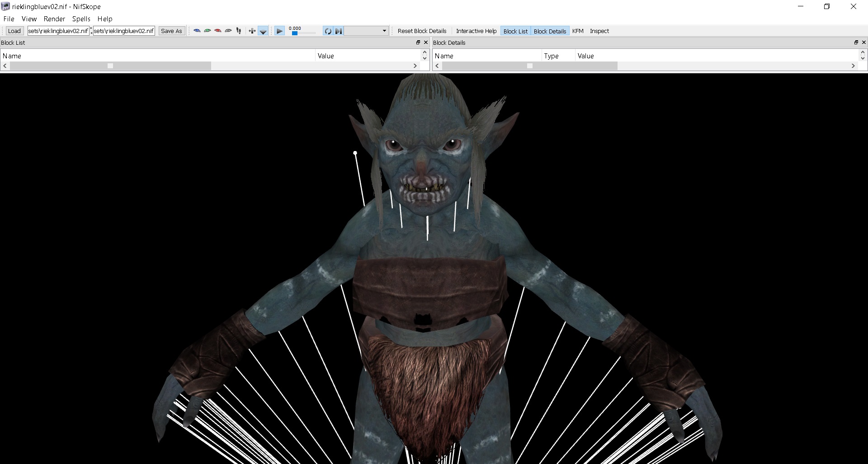Float the Block List panel
The width and height of the screenshot is (868, 464).
pos(418,43)
